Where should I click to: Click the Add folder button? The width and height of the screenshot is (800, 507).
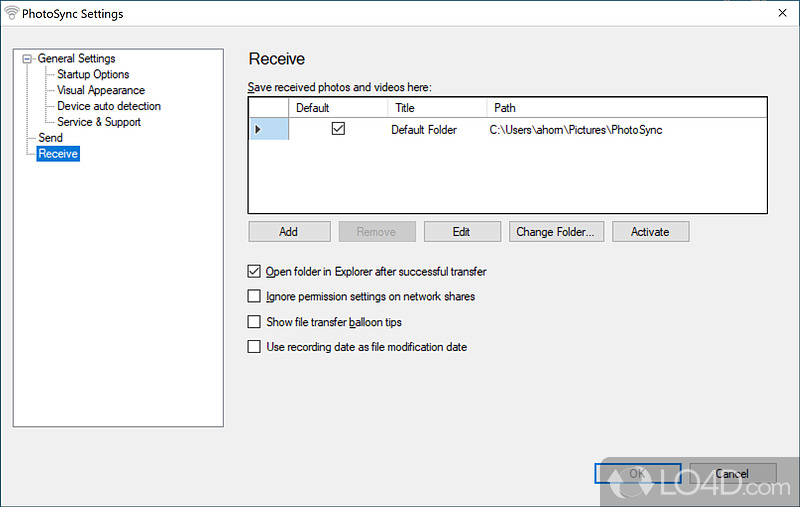(x=289, y=232)
